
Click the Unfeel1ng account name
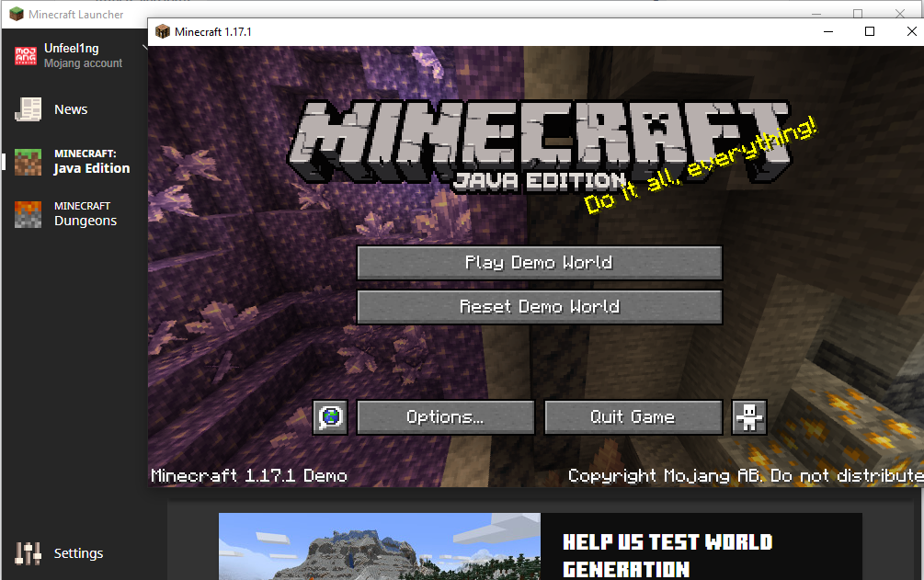[72, 49]
